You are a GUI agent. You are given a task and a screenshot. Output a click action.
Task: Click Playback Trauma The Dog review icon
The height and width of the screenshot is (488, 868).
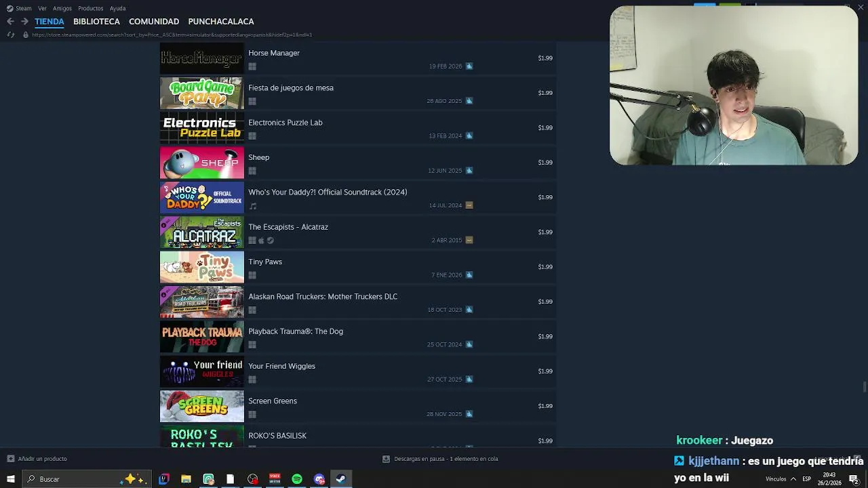pyautogui.click(x=469, y=344)
